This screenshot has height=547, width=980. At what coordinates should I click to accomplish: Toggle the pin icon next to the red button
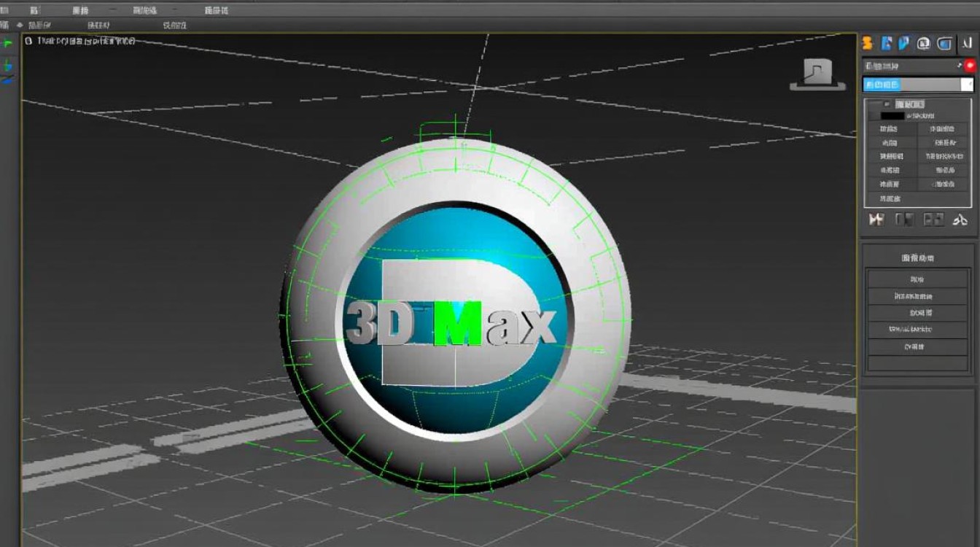pos(960,66)
